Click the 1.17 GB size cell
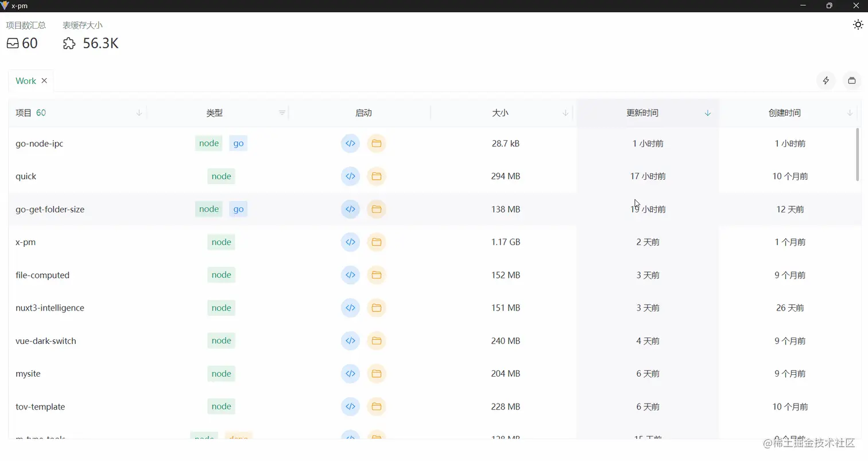The image size is (868, 461). tap(506, 242)
